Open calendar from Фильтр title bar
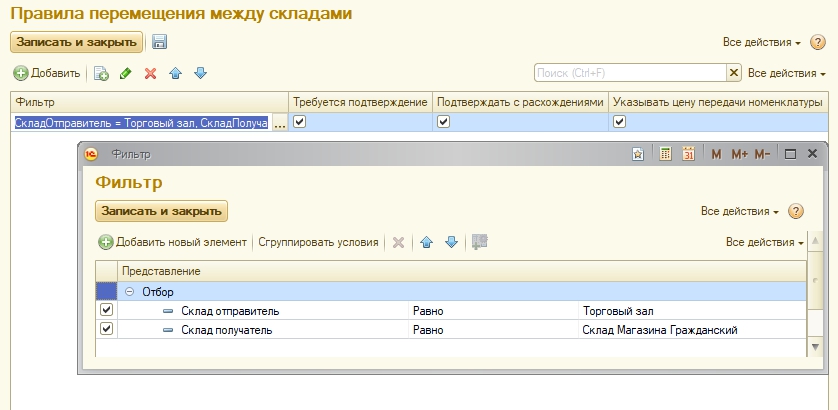This screenshot has width=838, height=410. pos(689,154)
